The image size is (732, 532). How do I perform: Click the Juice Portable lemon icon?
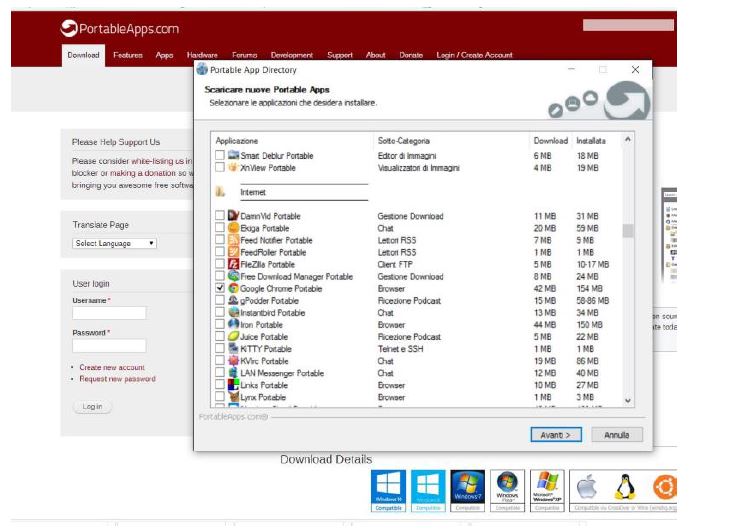click(233, 336)
